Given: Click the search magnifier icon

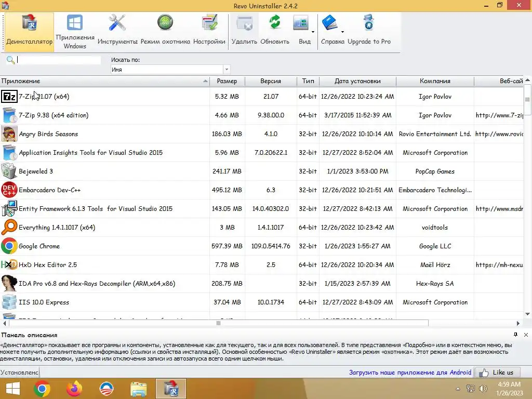Looking at the screenshot, I should [10, 60].
